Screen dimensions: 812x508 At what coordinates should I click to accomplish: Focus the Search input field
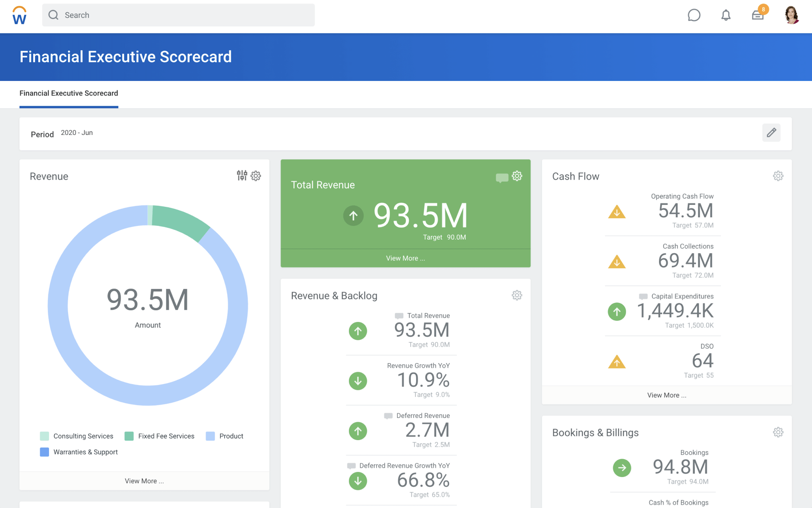[178, 15]
